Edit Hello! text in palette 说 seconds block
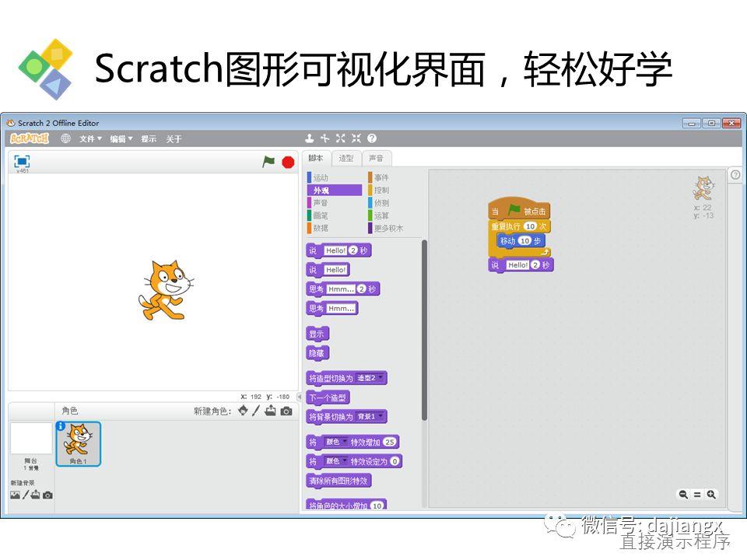Image resolution: width=747 pixels, height=560 pixels. pyautogui.click(x=335, y=250)
